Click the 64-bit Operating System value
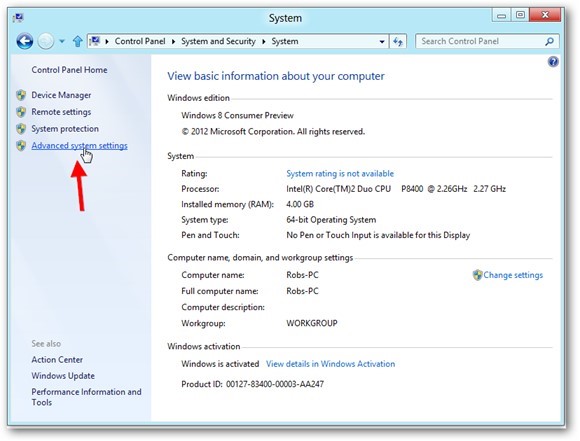Screen dimensions: 580x441 click(x=331, y=220)
